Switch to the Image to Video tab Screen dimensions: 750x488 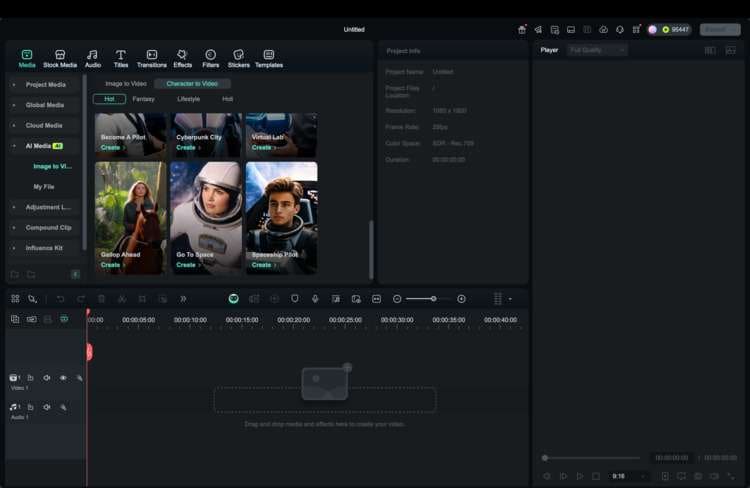pos(126,84)
